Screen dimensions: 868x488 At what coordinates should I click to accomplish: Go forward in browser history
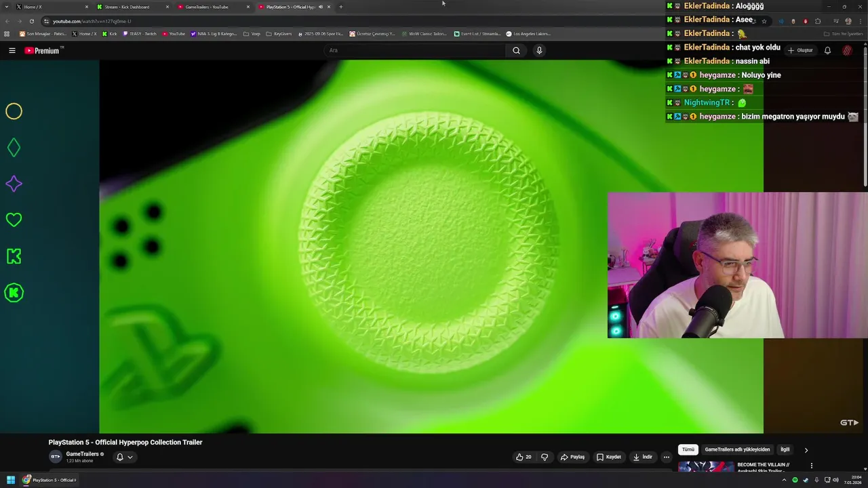click(19, 21)
